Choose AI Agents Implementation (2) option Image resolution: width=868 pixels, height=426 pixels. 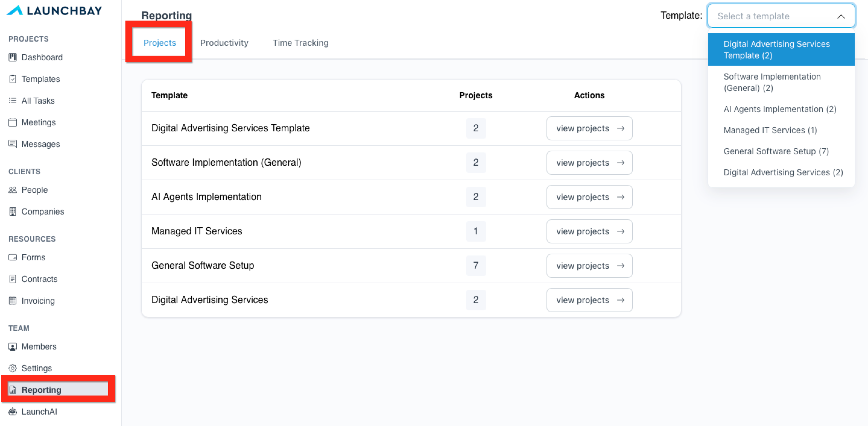tap(781, 109)
